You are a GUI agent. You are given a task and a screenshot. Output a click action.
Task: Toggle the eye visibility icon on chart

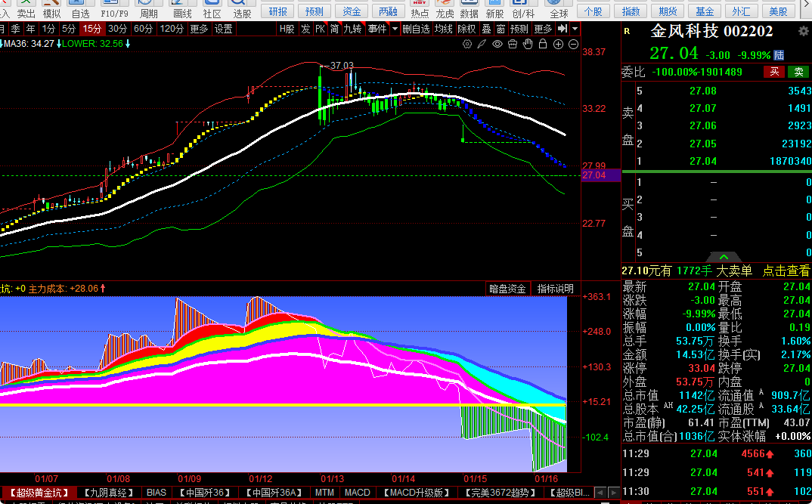coord(497,44)
